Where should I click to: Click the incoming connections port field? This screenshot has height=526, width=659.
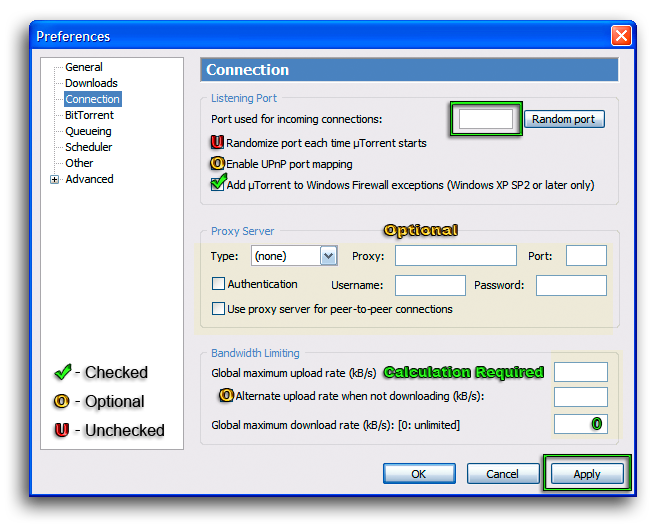tap(486, 119)
